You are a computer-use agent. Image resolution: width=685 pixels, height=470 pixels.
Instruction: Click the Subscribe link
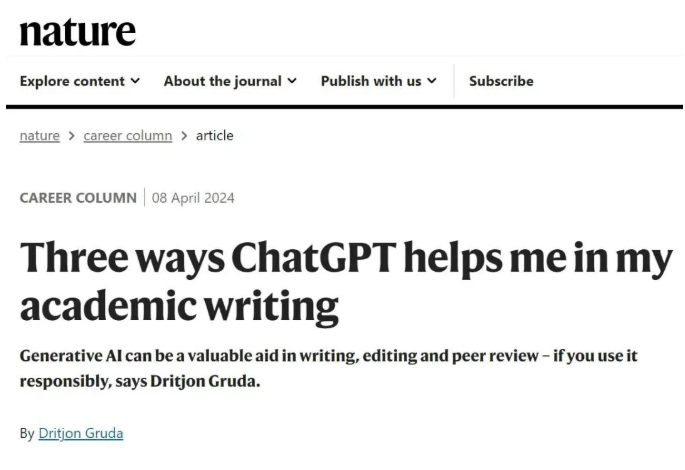(x=501, y=81)
